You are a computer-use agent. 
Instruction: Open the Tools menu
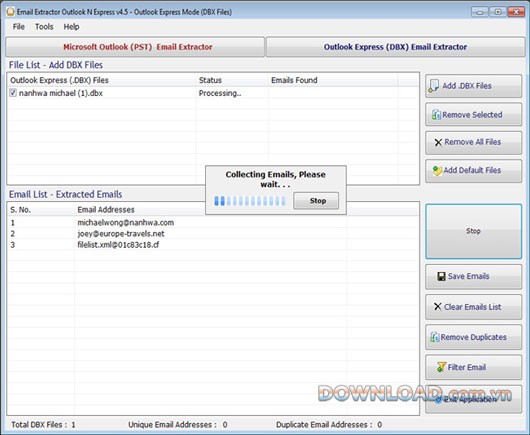tap(44, 27)
